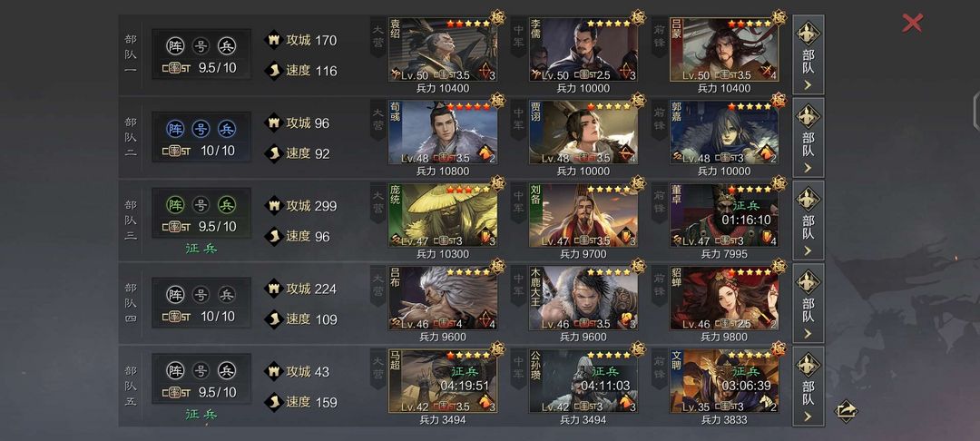Click the 速度 speed icon in 部队五 row
980x441 pixels.
[x=273, y=402]
